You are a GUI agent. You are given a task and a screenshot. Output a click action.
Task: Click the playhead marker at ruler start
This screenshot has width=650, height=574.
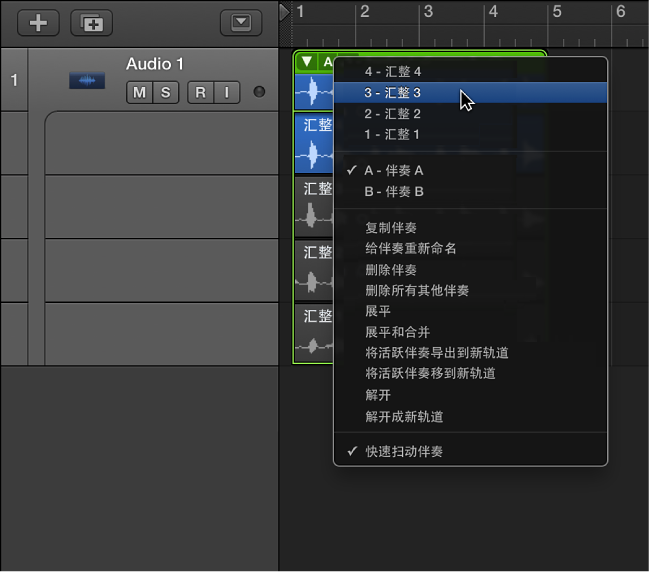point(285,11)
